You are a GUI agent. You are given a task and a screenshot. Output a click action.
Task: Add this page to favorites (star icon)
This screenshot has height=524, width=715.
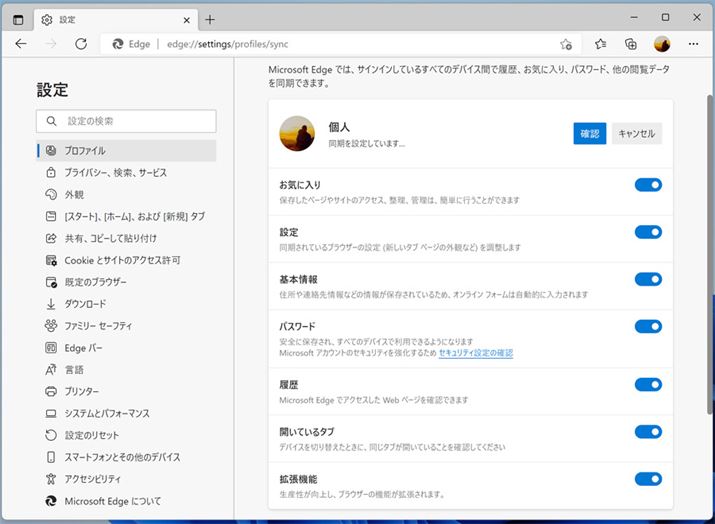pos(566,44)
